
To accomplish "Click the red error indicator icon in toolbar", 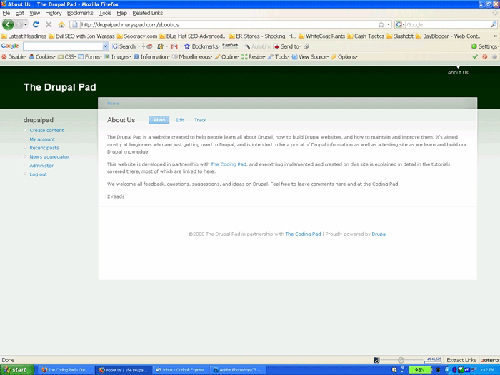I will tap(485, 57).
